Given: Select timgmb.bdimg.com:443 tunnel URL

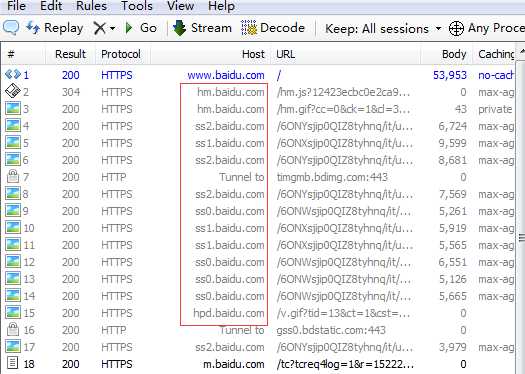Looking at the screenshot, I should 332,177.
